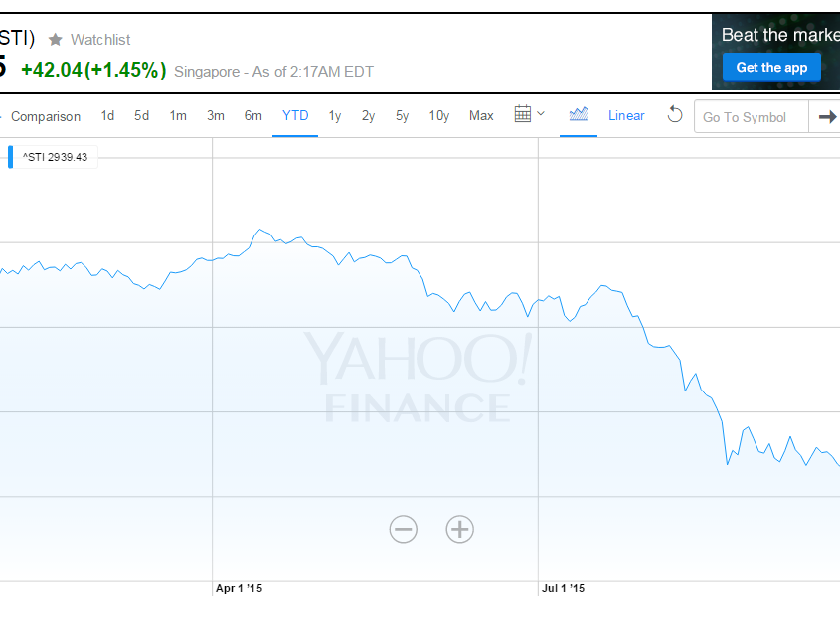
Task: Select the 1d time range
Action: pos(107,116)
